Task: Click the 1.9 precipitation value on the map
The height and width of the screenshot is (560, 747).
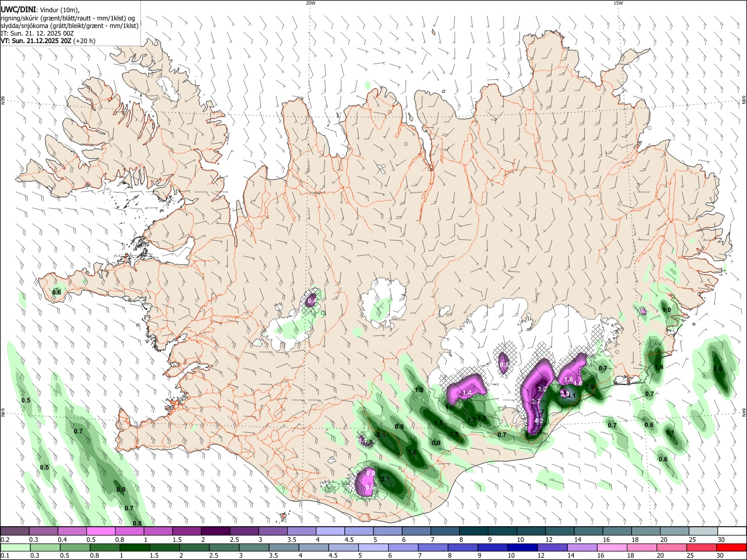Action: (x=589, y=387)
